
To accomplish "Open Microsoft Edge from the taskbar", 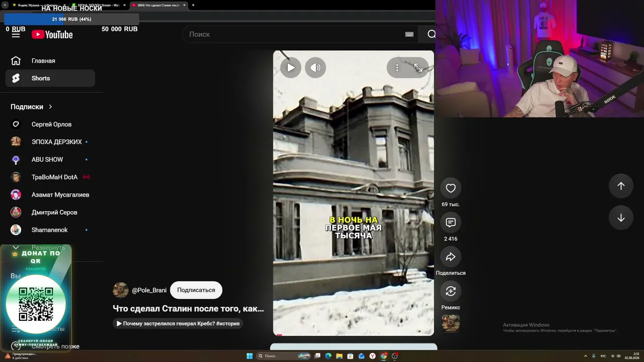I will (x=328, y=356).
